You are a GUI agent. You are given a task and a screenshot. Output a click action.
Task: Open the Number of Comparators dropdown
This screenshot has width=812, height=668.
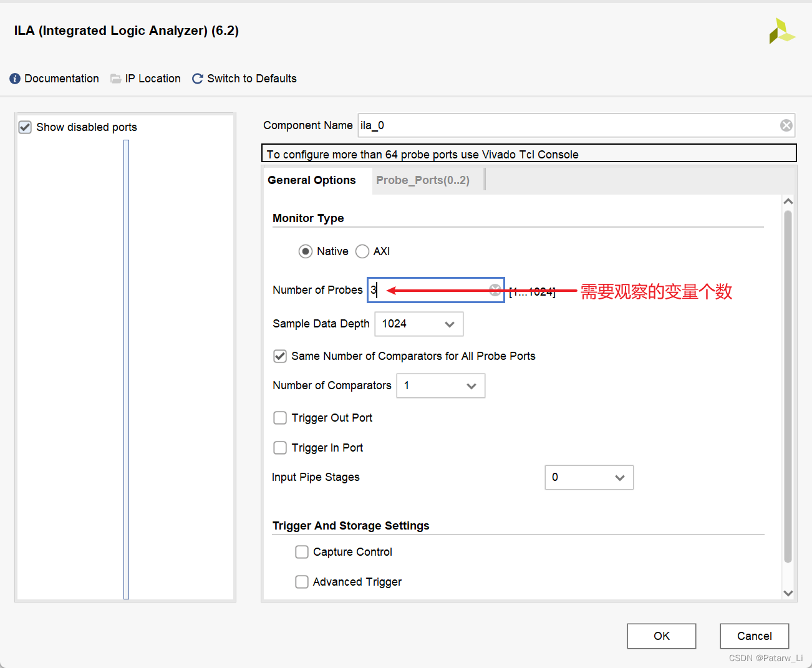[441, 385]
